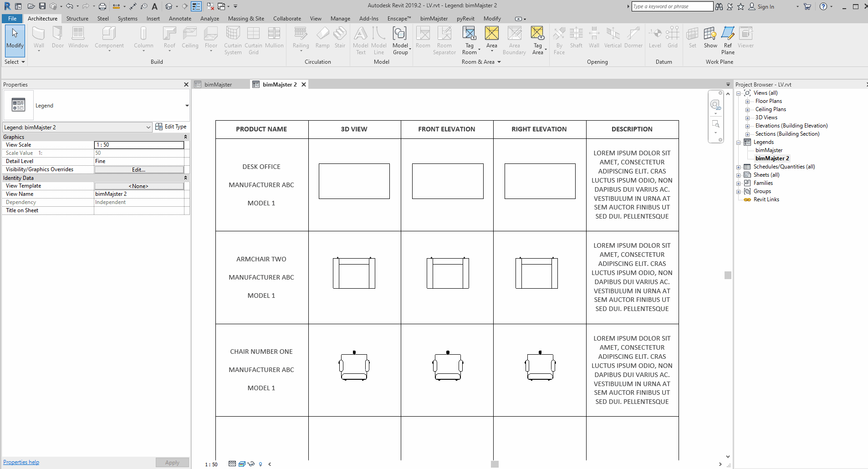Select the Area tool in ribbon
The width and height of the screenshot is (868, 469).
[x=491, y=34]
